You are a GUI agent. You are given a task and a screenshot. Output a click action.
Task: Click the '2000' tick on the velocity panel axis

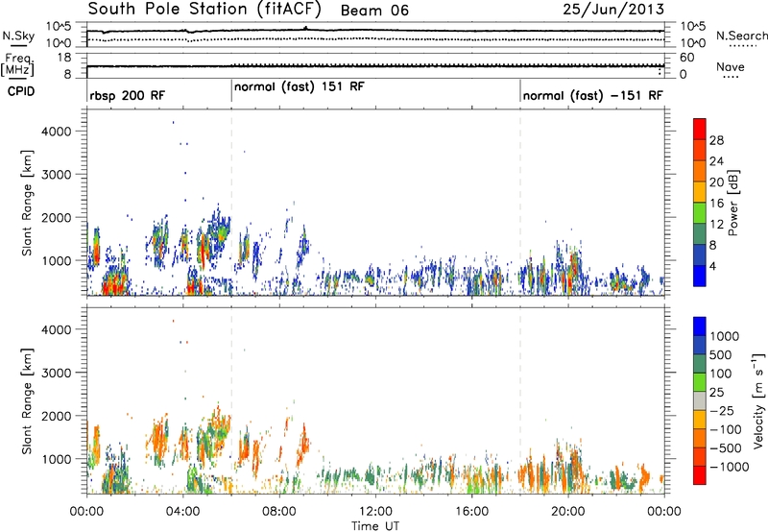(x=56, y=416)
